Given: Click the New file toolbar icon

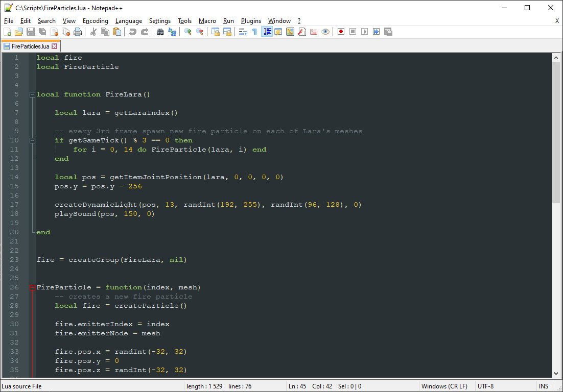Looking at the screenshot, I should 7,32.
